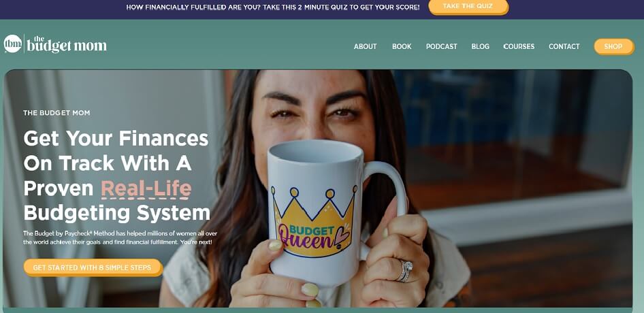Open the PODCAST navigation link
This screenshot has width=644, height=313.
[442, 47]
